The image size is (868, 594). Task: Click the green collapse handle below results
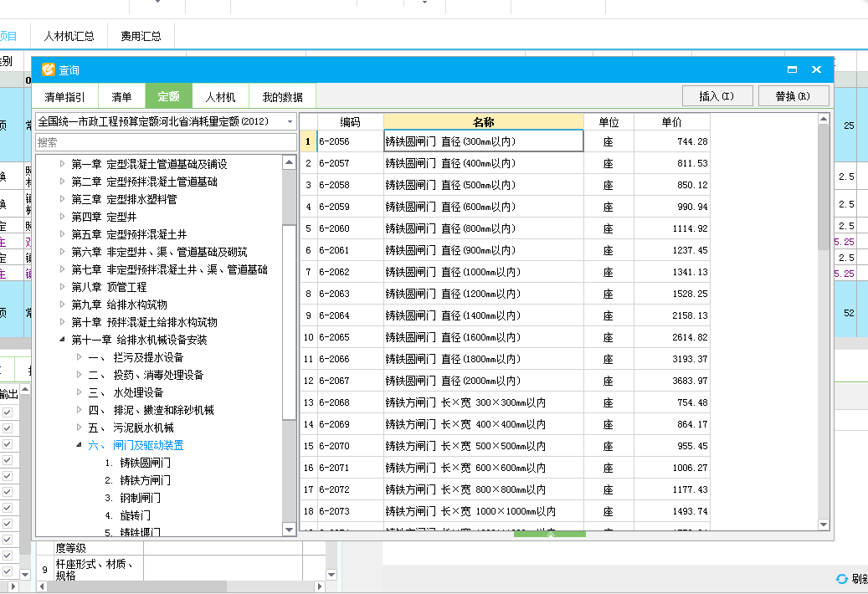coord(550,534)
